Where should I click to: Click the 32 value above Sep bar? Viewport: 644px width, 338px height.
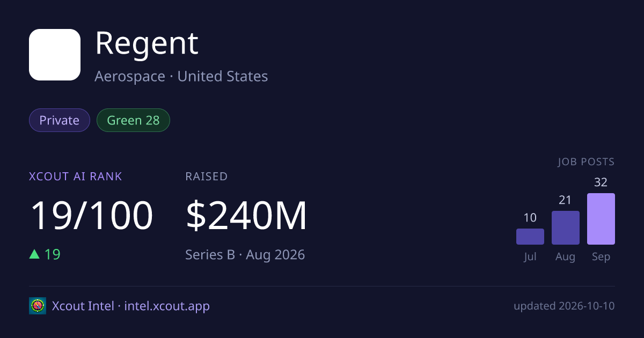pos(601,182)
